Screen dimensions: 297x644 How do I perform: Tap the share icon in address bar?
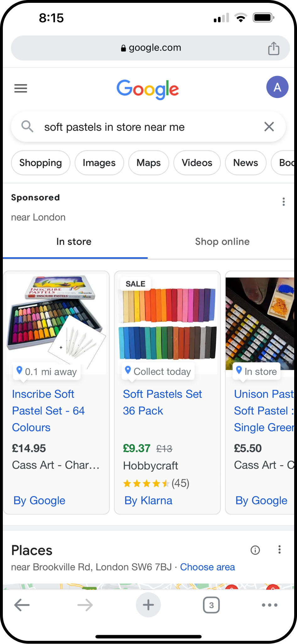(273, 48)
